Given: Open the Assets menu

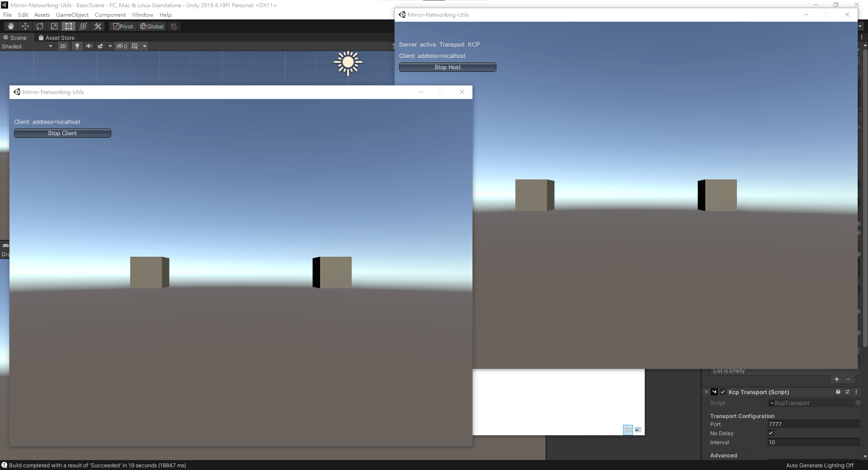Looking at the screenshot, I should tap(42, 14).
